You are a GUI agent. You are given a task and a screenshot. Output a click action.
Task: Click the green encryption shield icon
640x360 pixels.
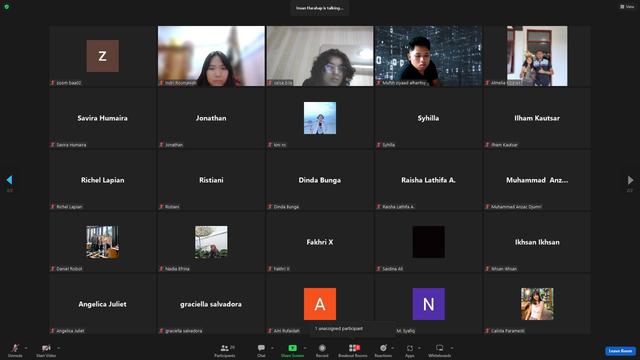point(7,7)
